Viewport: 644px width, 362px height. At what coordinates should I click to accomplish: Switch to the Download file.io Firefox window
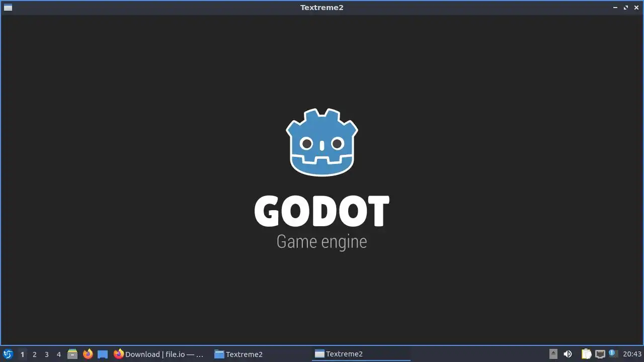(x=159, y=354)
